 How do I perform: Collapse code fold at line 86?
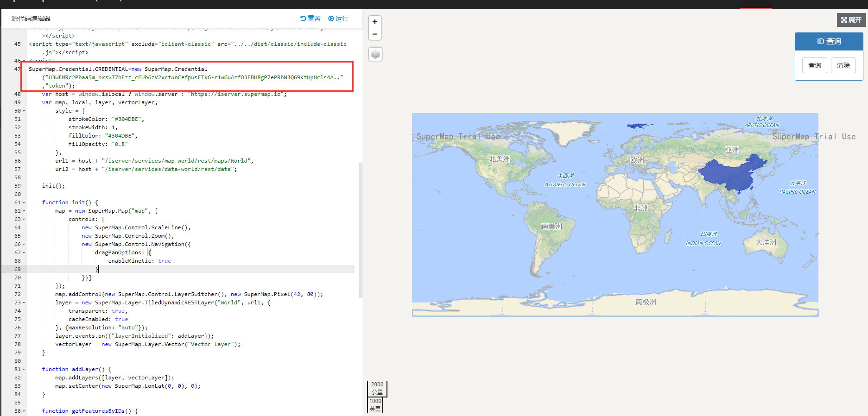(x=24, y=411)
